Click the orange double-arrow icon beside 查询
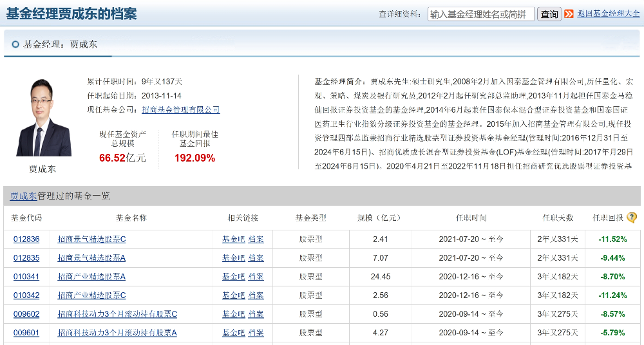Image resolution: width=644 pixels, height=345 pixels. pos(569,14)
